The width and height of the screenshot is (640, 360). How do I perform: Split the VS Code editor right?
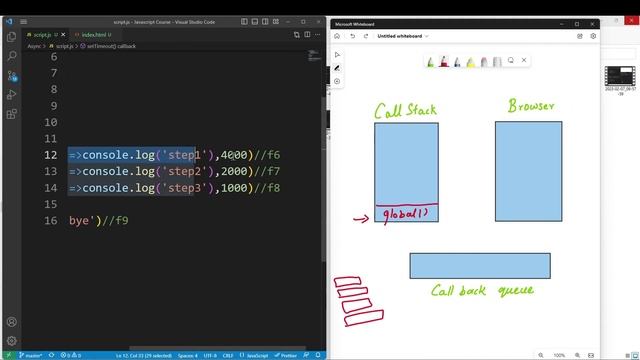pyautogui.click(x=307, y=35)
